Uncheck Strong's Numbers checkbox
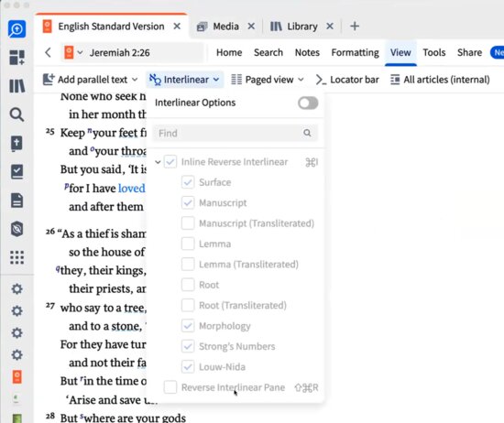 [188, 346]
